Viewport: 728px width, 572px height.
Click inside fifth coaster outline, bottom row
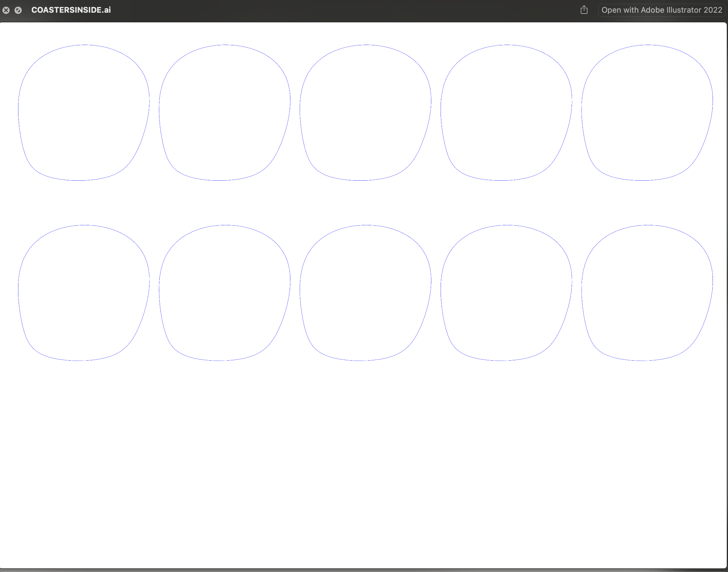(x=647, y=293)
